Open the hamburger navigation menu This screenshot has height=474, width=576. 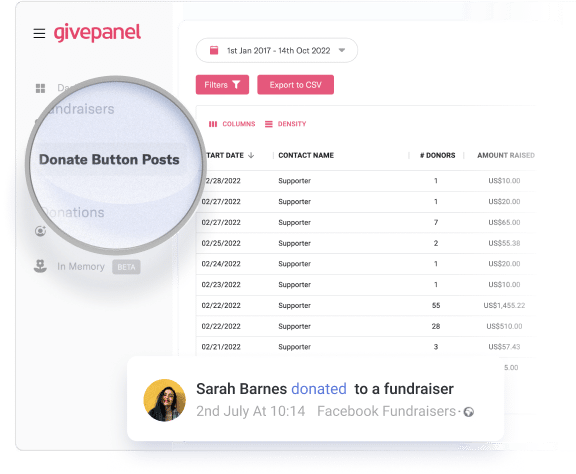(39, 33)
